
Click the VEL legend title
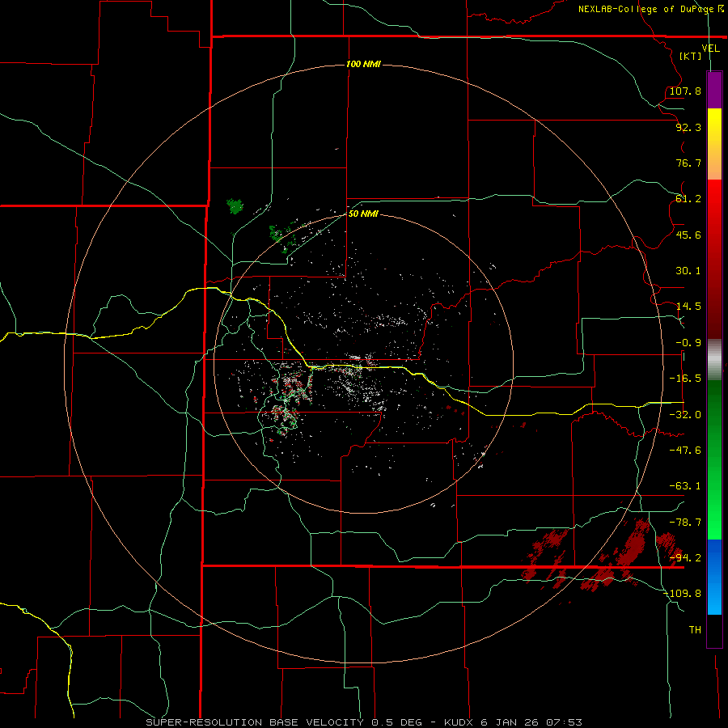710,49
